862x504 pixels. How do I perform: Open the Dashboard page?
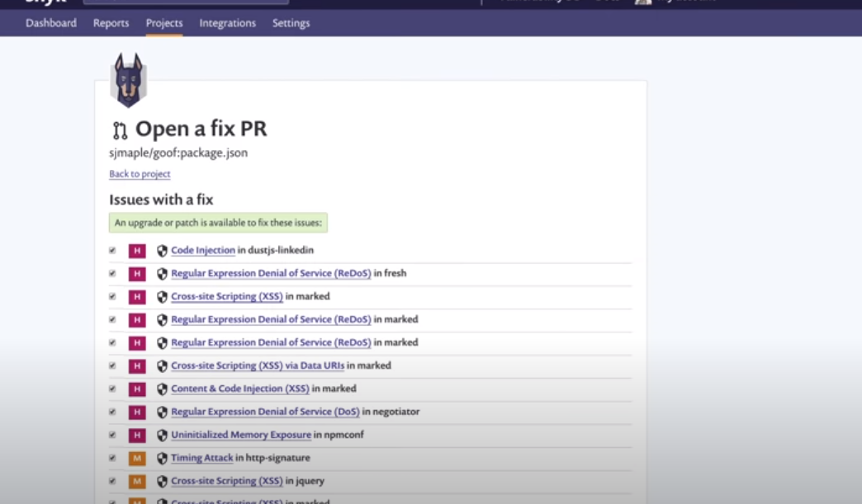click(x=51, y=23)
